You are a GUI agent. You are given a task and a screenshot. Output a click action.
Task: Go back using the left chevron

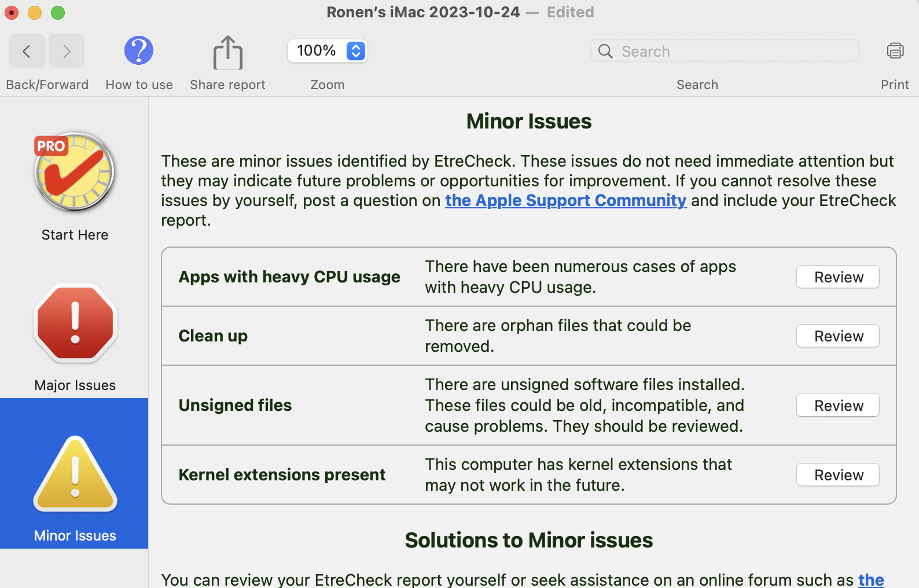point(27,52)
